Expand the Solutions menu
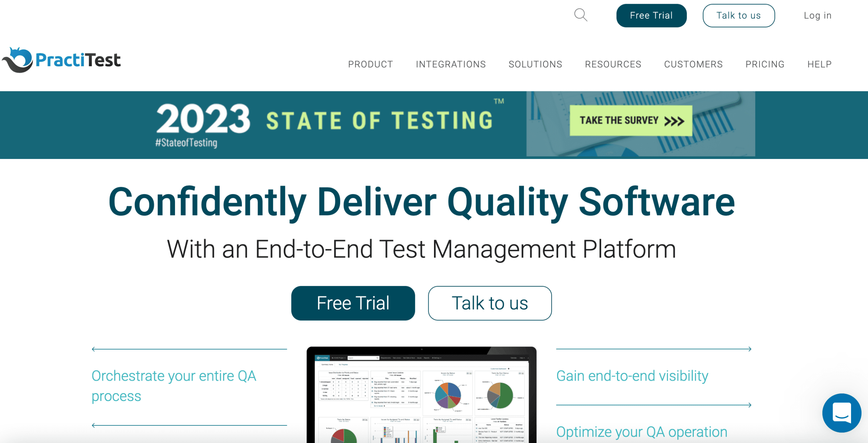The width and height of the screenshot is (868, 443). pyautogui.click(x=535, y=64)
